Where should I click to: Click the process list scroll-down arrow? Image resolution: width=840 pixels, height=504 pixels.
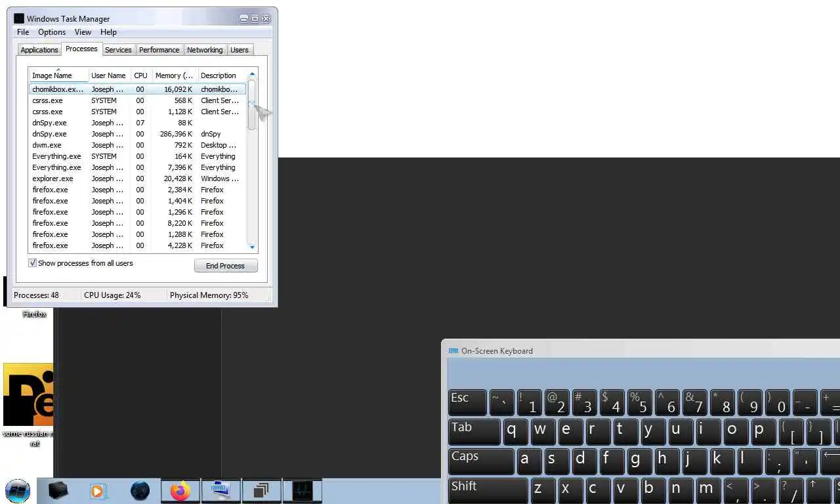point(252,246)
